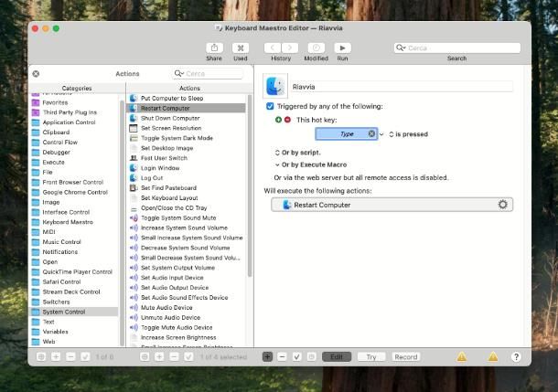The width and height of the screenshot is (558, 392).
Task: Click the Actions column header
Action: coord(189,88)
